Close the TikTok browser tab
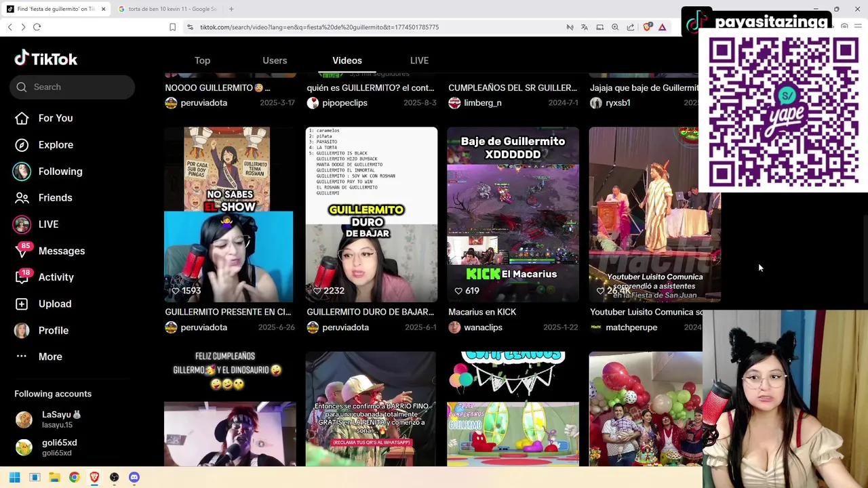 103,9
